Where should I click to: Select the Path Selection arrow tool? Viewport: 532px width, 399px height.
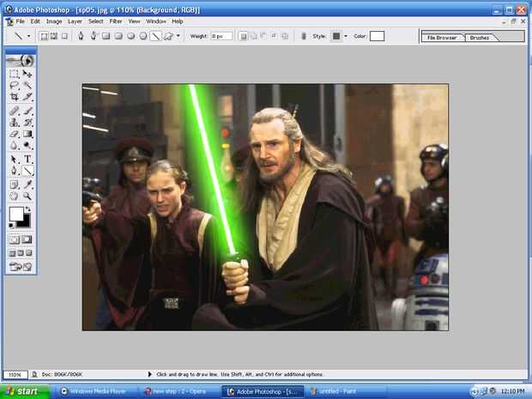[14, 159]
